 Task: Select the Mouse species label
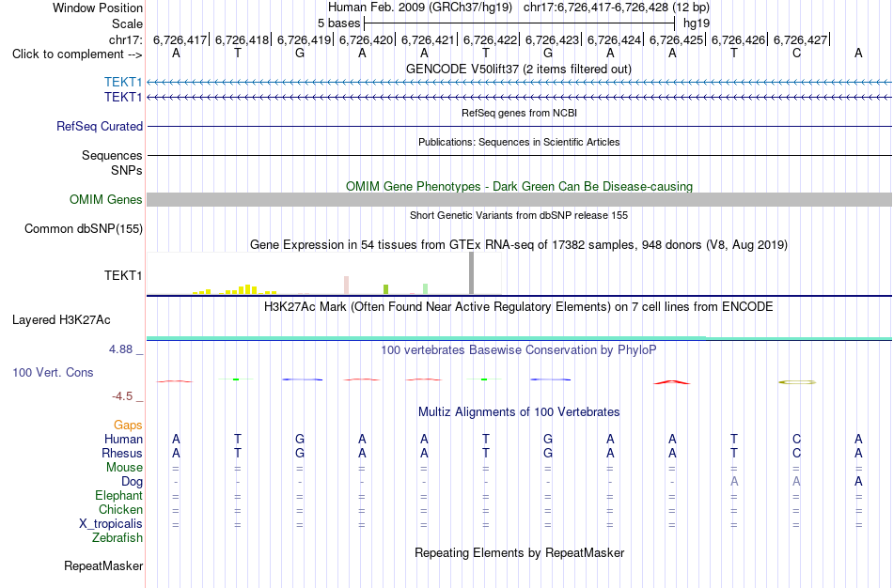pos(124,468)
